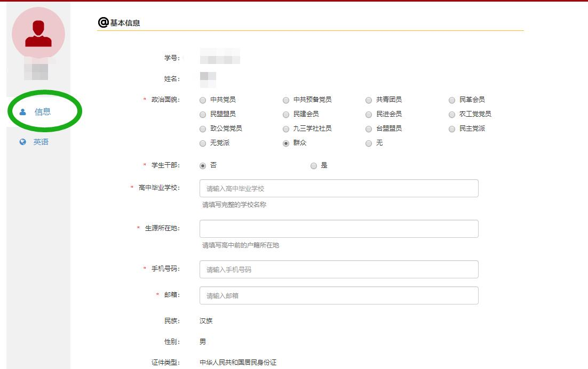
Task: Select the 台盟盟员 radio option
Action: (369, 129)
